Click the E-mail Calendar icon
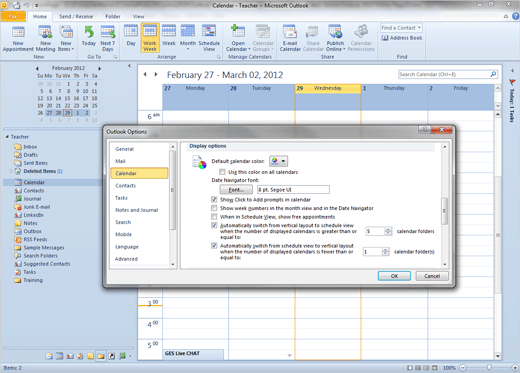The height and width of the screenshot is (373, 520). [290, 39]
